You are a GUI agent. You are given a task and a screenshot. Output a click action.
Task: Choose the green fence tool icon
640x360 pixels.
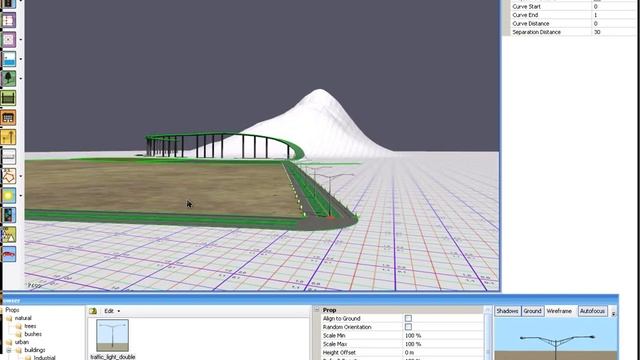click(x=8, y=98)
